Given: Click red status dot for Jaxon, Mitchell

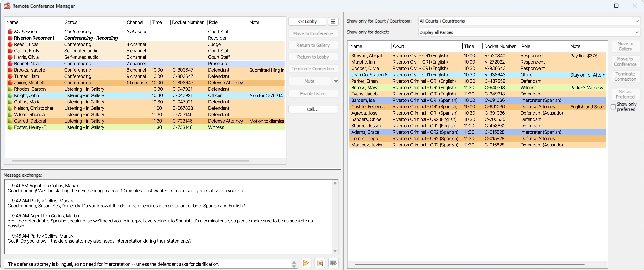Looking at the screenshot, I should tap(10, 83).
